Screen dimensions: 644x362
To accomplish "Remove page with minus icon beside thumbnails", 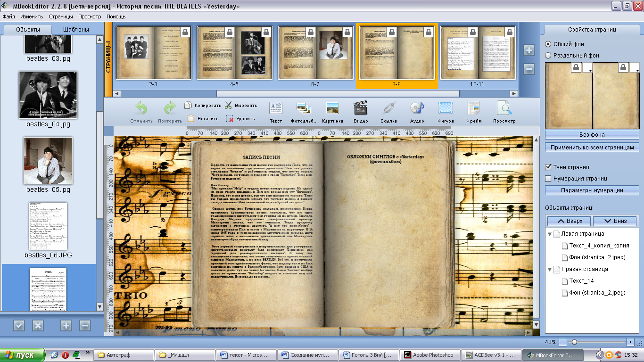I will pyautogui.click(x=529, y=69).
